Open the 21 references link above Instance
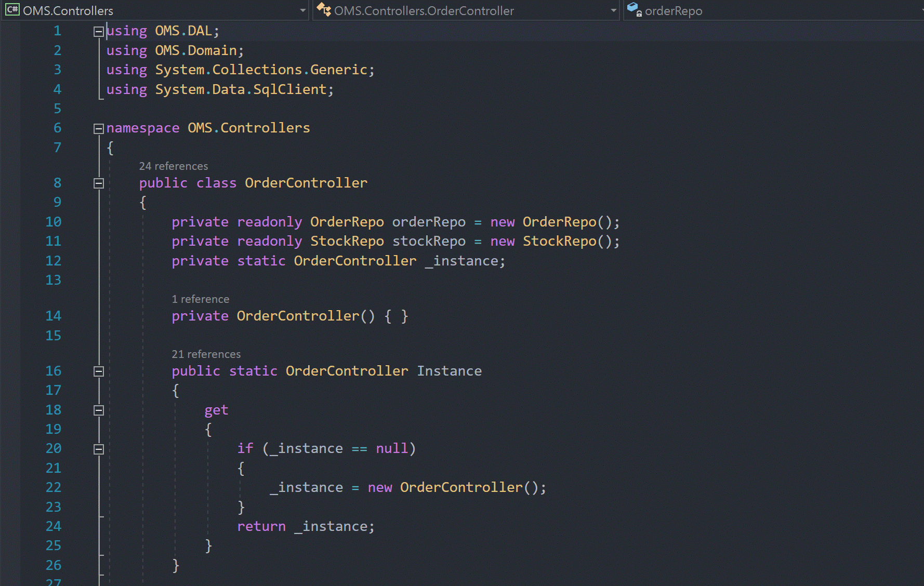 click(x=206, y=354)
